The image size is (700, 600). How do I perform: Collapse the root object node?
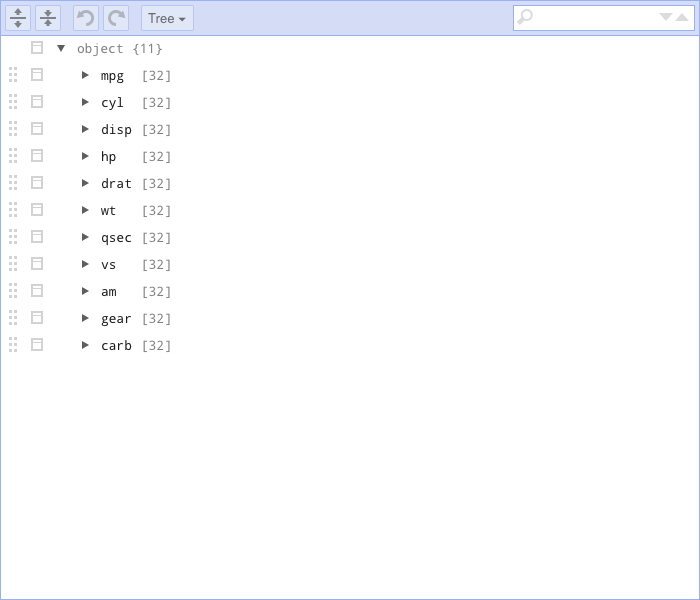[61, 48]
